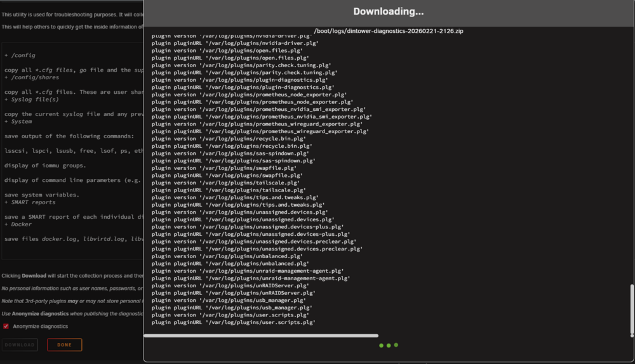Click the 'save a SMART report' line
The height and width of the screenshot is (364, 635).
click(74, 217)
